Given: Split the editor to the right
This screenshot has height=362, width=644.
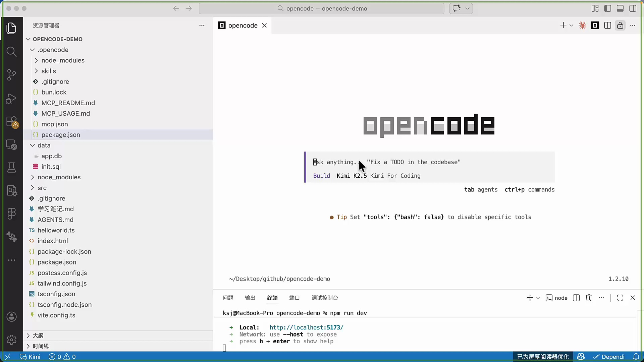Looking at the screenshot, I should point(607,25).
